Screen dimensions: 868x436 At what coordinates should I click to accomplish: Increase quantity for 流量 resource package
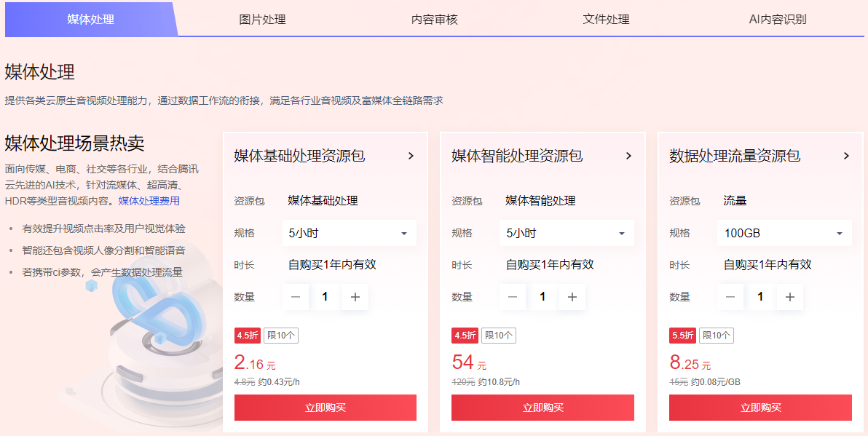coord(790,297)
